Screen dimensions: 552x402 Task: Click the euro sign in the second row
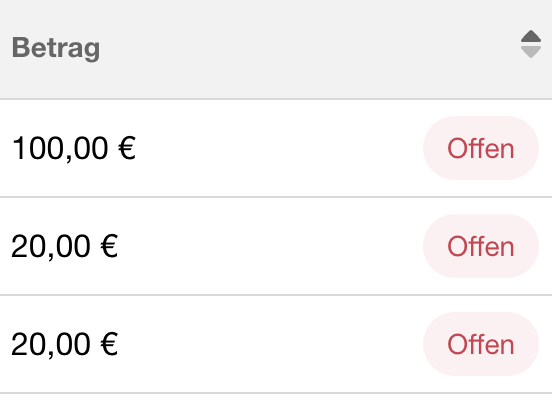click(109, 246)
